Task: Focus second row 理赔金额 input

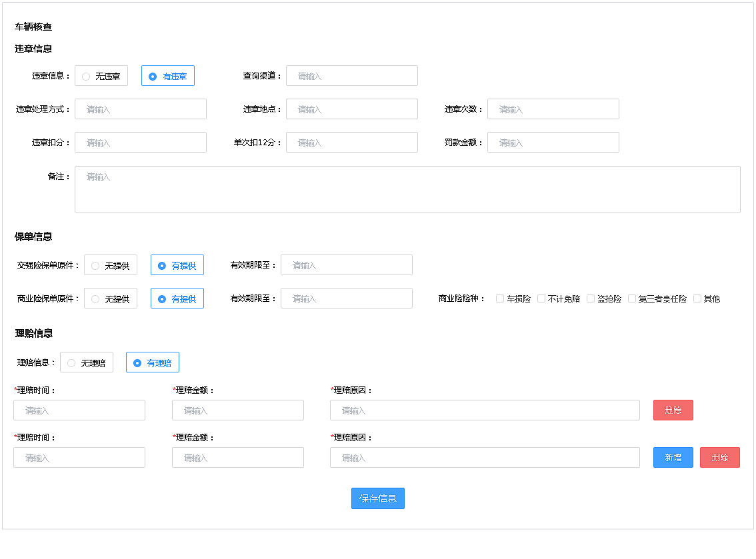Action: point(238,457)
